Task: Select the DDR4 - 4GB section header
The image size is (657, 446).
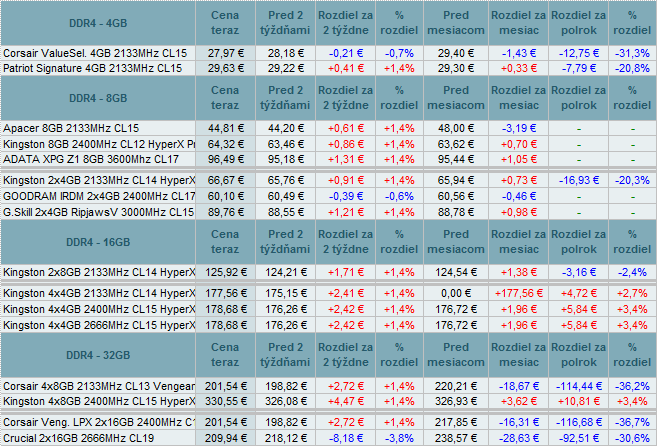Action: pyautogui.click(x=98, y=23)
